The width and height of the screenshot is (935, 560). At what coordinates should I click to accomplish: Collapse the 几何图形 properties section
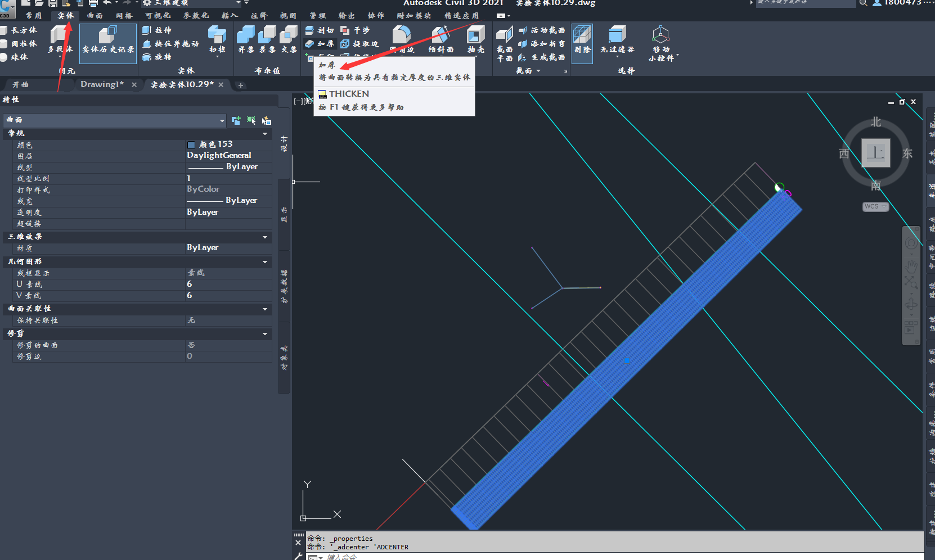click(265, 262)
